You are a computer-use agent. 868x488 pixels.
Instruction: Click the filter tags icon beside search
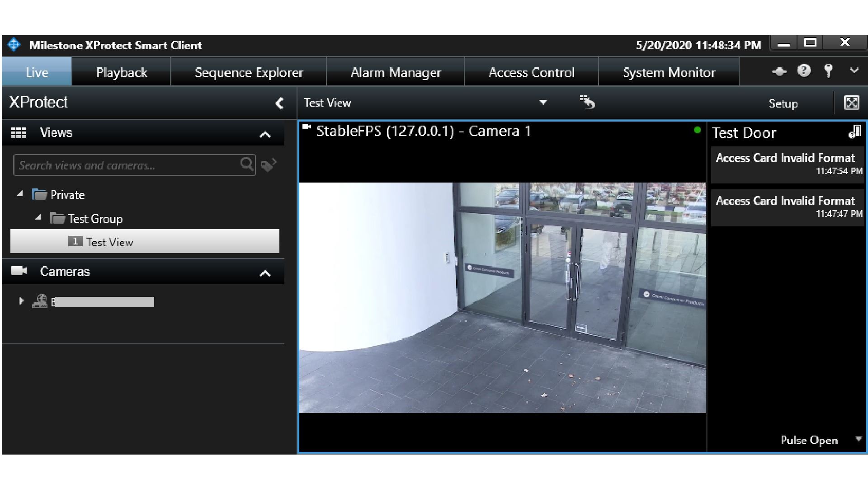pos(269,165)
